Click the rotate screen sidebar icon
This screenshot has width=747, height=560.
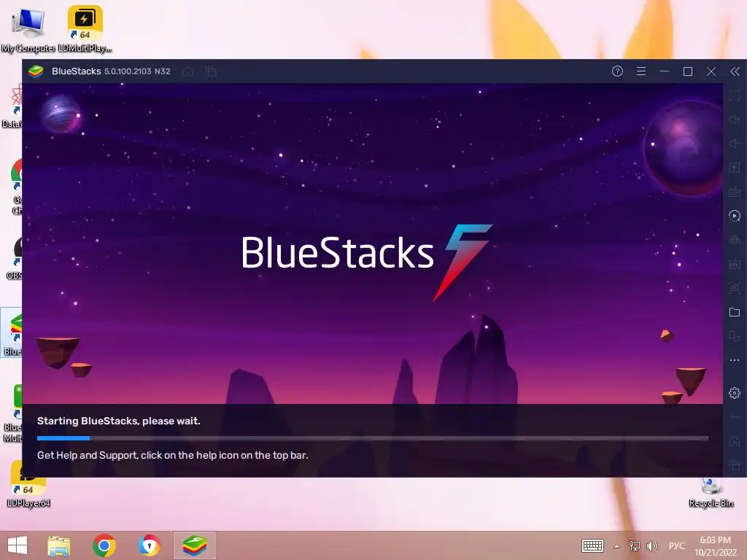735,336
